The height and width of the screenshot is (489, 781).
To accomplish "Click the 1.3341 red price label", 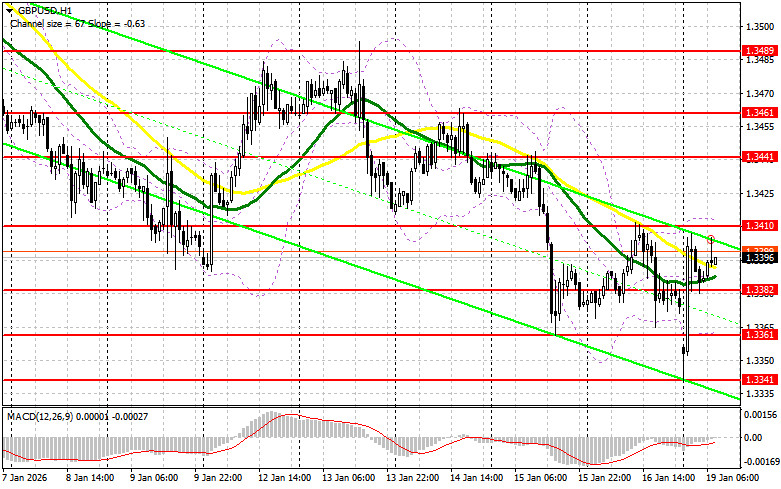I will pos(760,380).
